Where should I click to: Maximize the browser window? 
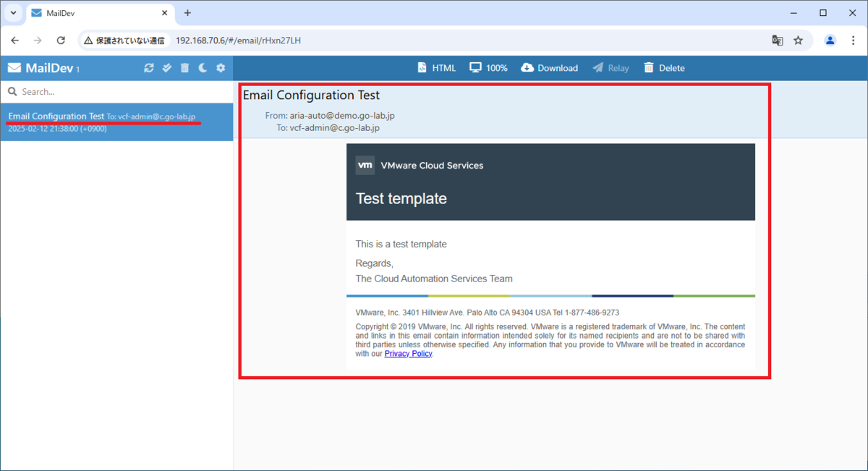[823, 13]
